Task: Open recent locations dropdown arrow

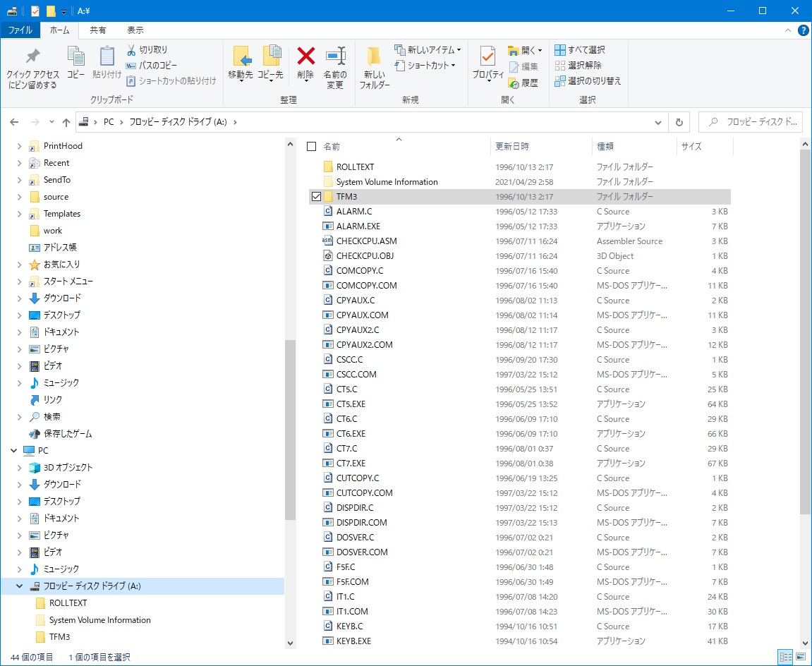Action: click(x=51, y=122)
